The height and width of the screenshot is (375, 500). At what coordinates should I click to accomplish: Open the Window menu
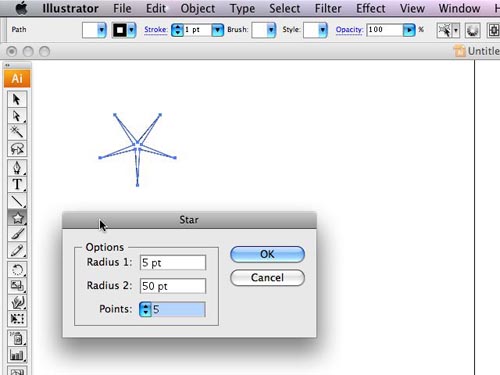459,8
